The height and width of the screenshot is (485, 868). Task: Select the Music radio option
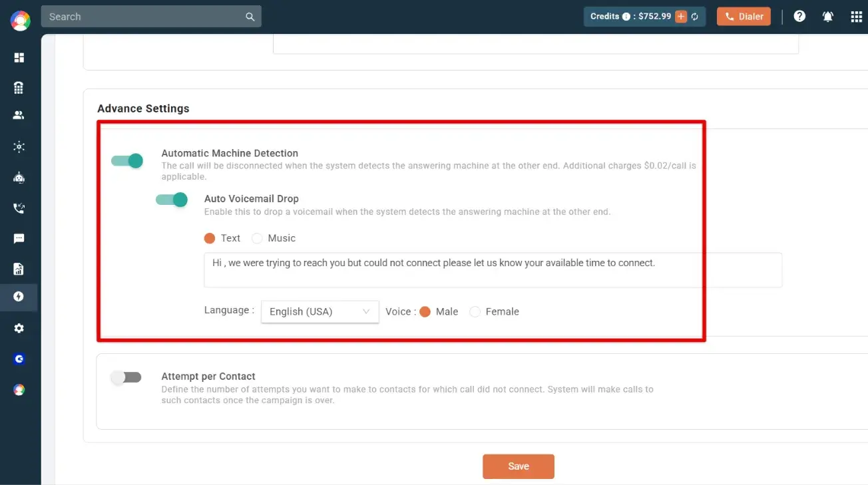(x=257, y=238)
